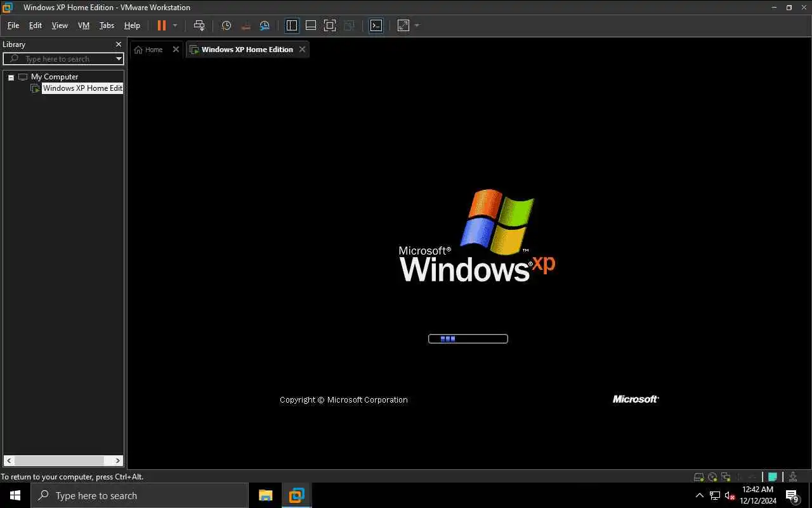812x508 pixels.
Task: Open the stretch guest dropdown arrow
Action: click(417, 25)
